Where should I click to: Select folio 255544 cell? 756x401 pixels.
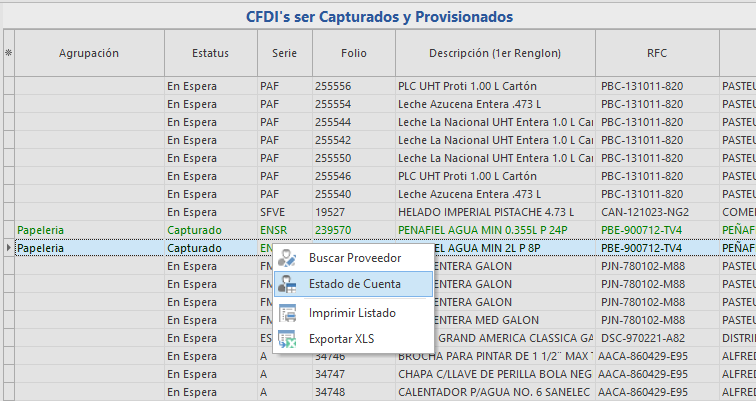point(354,122)
